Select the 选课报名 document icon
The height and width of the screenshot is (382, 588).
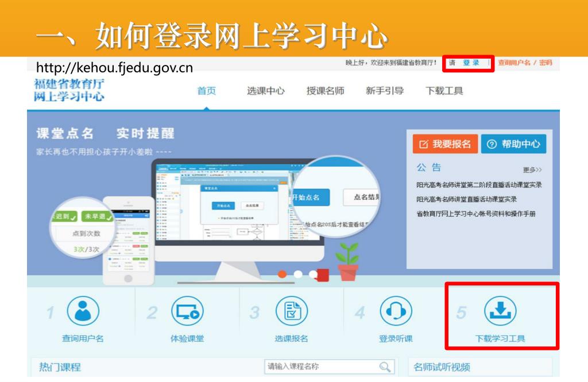point(291,311)
